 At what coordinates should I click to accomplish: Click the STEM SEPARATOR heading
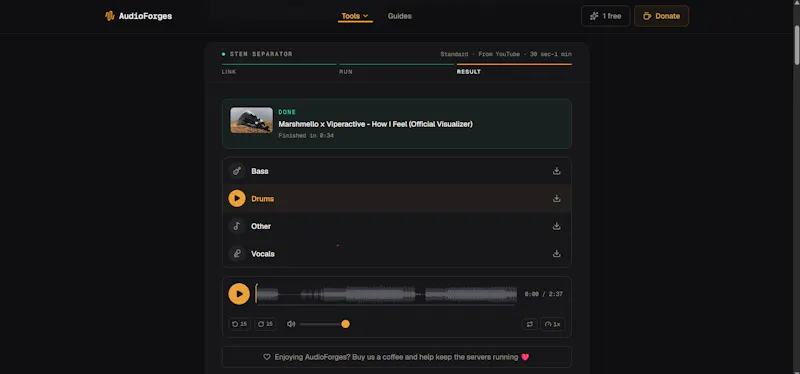261,54
